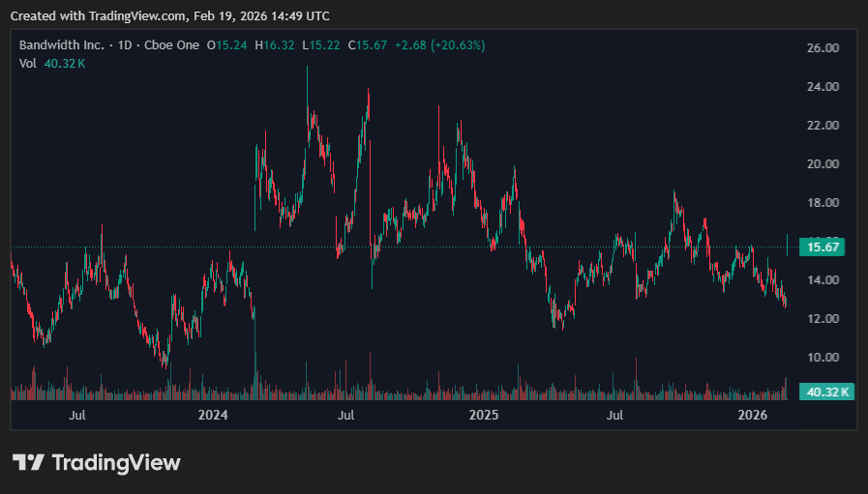Click the 12.00 price axis label
Viewport: 868px width, 494px height.
coord(823,319)
